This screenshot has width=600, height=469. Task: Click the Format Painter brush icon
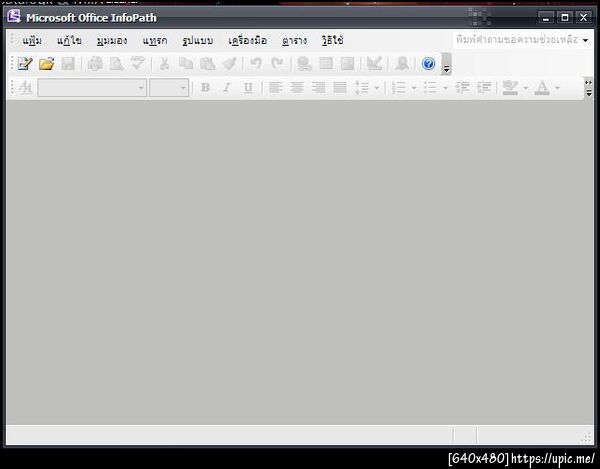click(229, 64)
